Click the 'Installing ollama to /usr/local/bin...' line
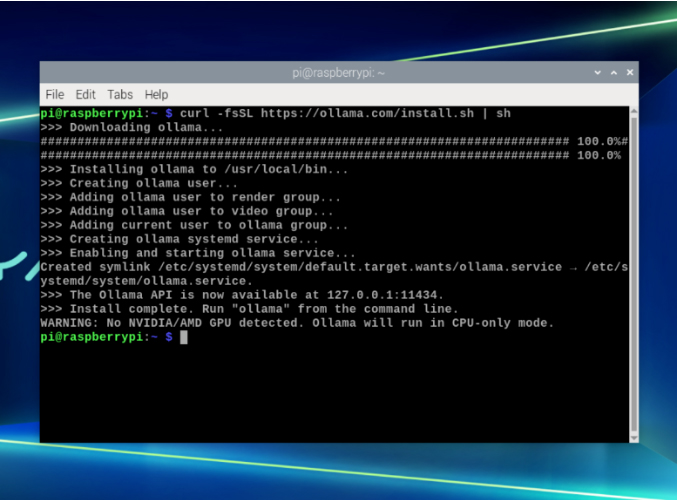Screen dimensions: 679x500 click(194, 169)
